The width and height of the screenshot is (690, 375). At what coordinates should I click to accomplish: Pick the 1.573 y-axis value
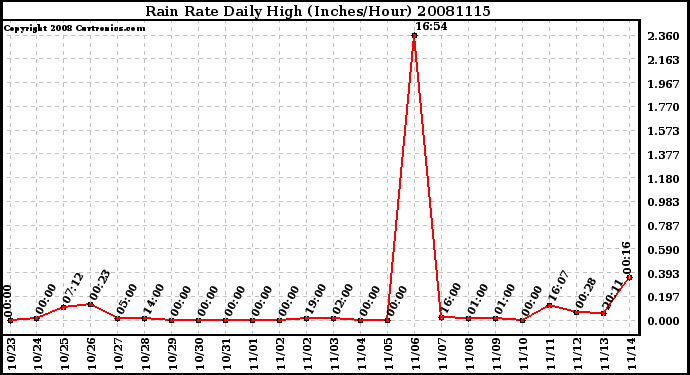[663, 131]
